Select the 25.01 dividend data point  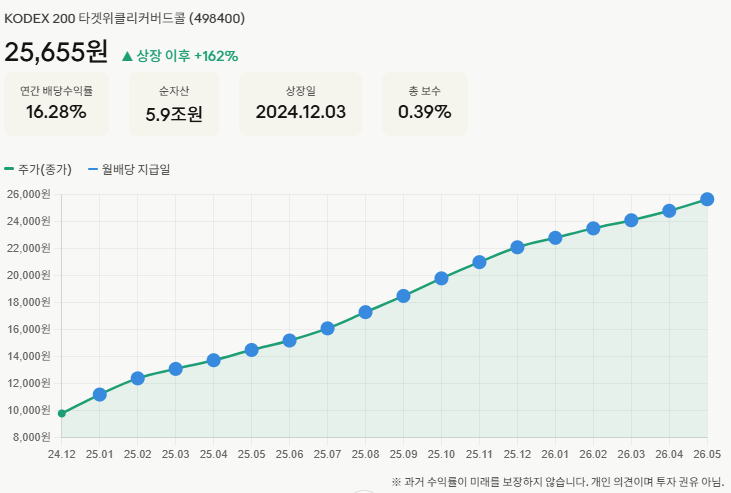coord(100,395)
